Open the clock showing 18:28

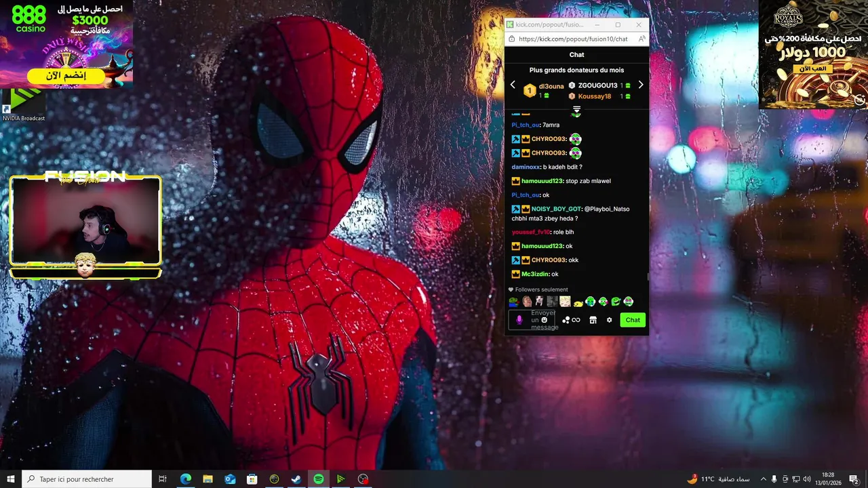pos(828,479)
